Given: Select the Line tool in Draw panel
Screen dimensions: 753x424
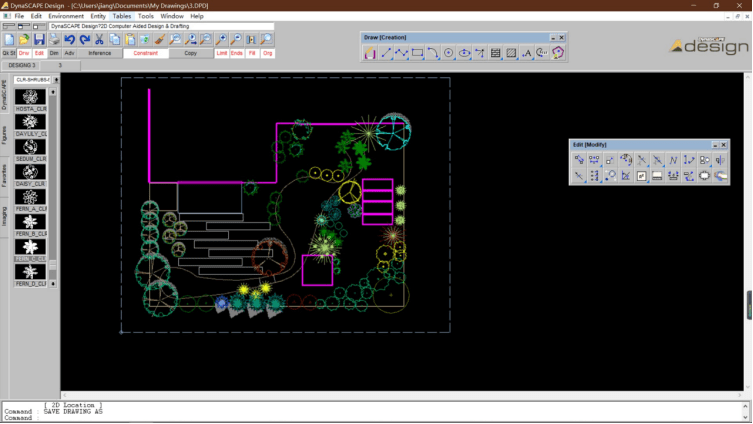Looking at the screenshot, I should [386, 53].
